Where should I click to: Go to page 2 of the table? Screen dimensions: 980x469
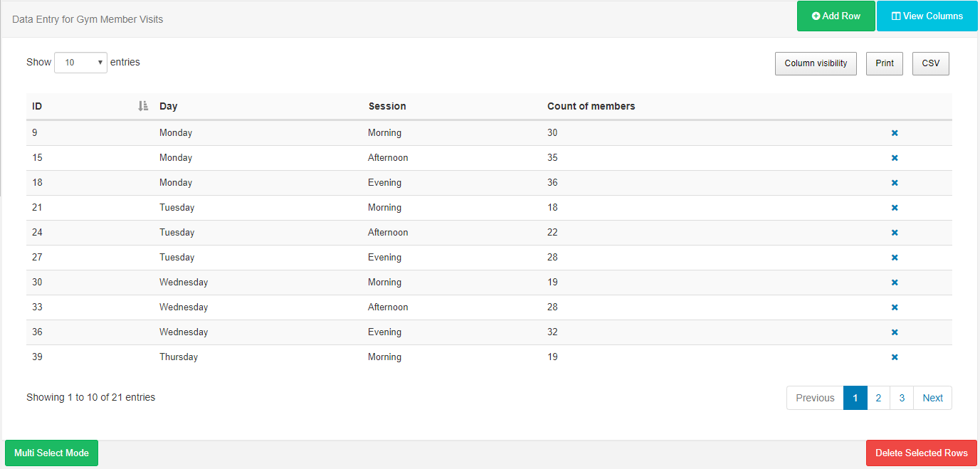point(878,398)
